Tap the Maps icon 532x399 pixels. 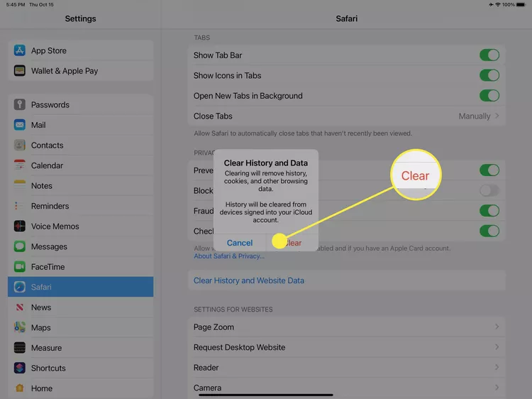tap(20, 327)
